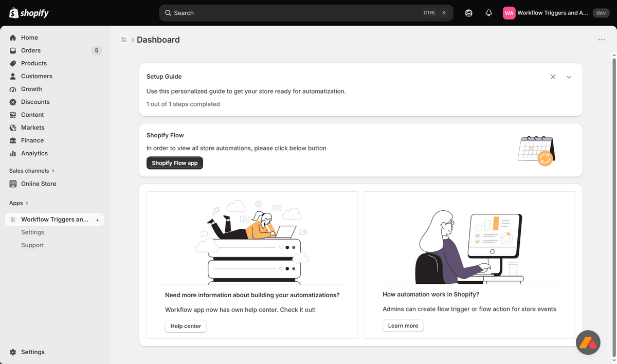Click the Settings gear icon
Viewport: 617px width, 364px height.
13,352
